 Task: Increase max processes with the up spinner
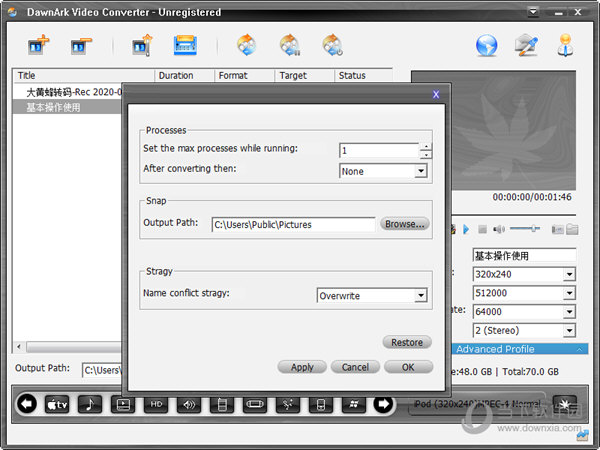pos(426,147)
